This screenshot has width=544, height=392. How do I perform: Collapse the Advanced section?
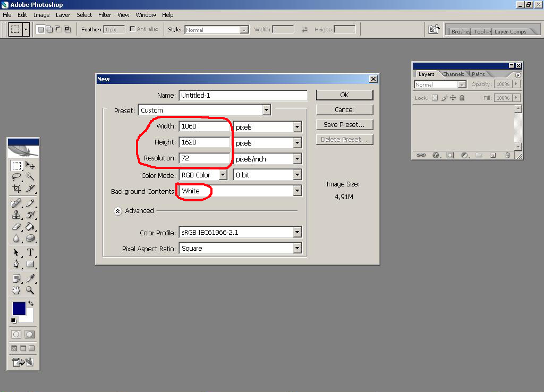coord(118,211)
